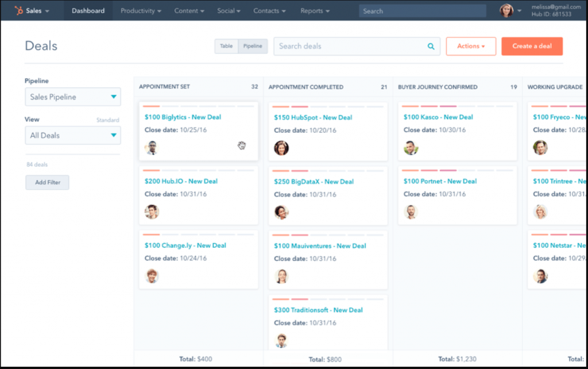Click owner avatar on Portnet deal card
588x369 pixels.
point(411,212)
